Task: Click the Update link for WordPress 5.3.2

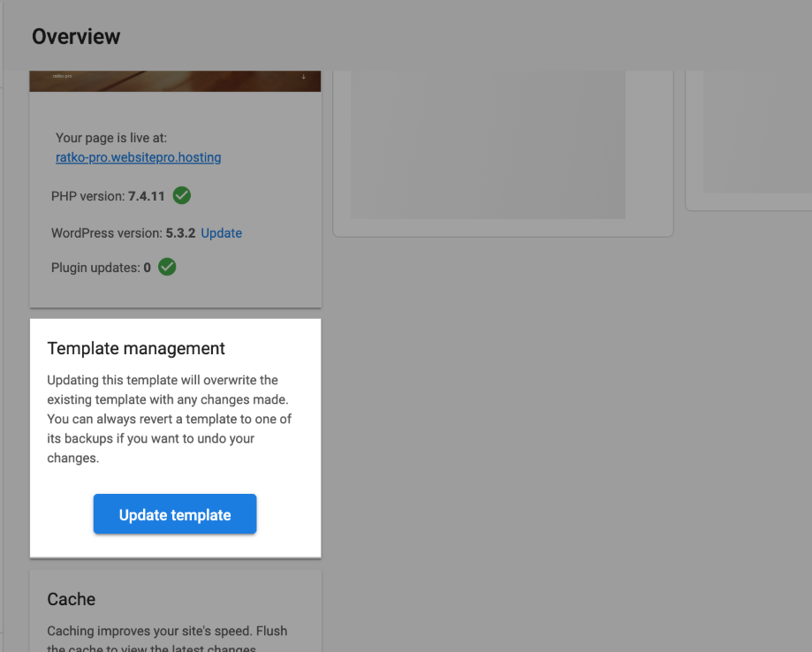Action: click(221, 232)
